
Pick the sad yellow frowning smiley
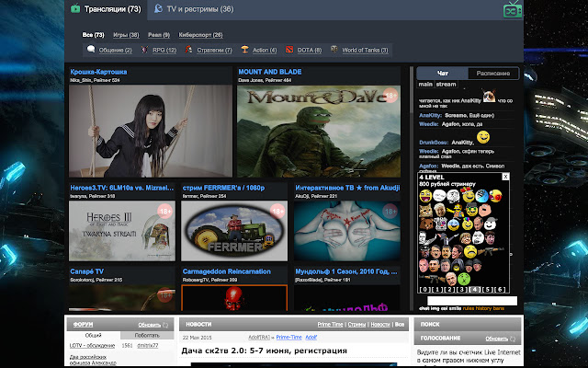[x=470, y=251]
